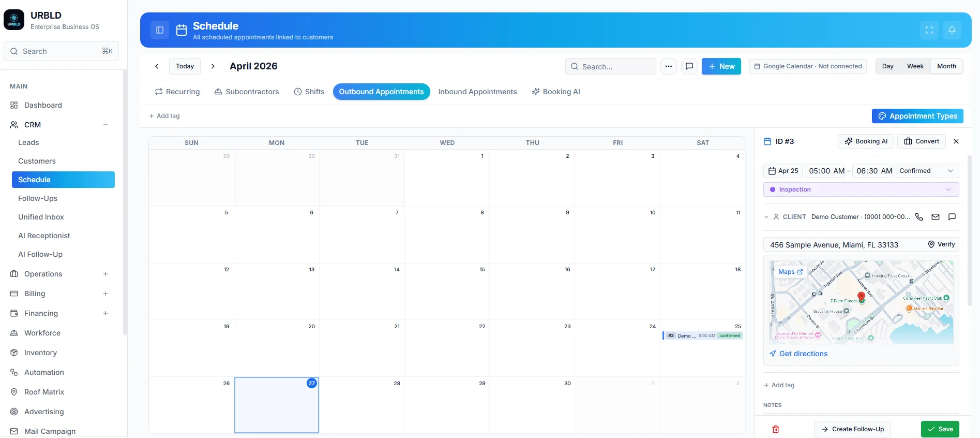Expand the Operations section plus icon
The width and height of the screenshot is (980, 438).
[x=105, y=274]
